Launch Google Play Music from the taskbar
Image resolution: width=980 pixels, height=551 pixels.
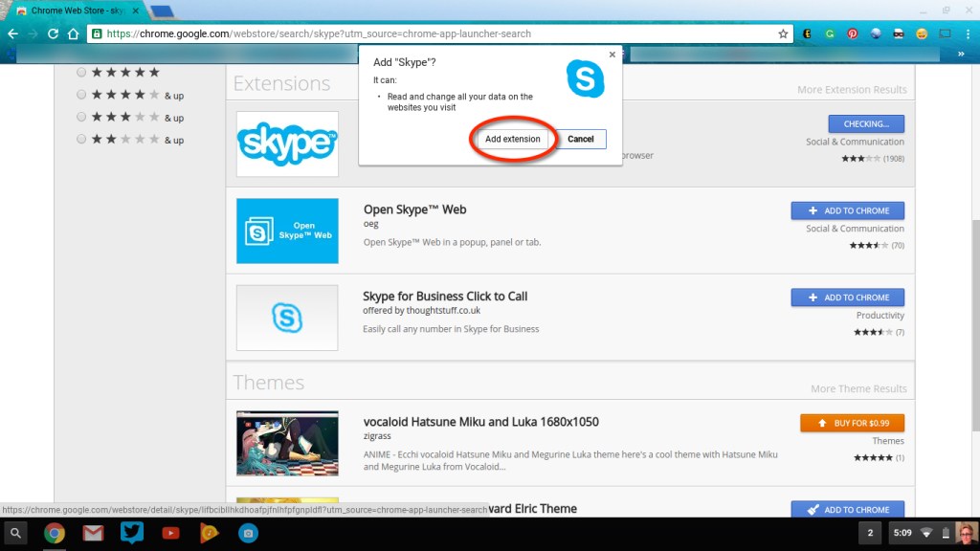[x=209, y=534]
